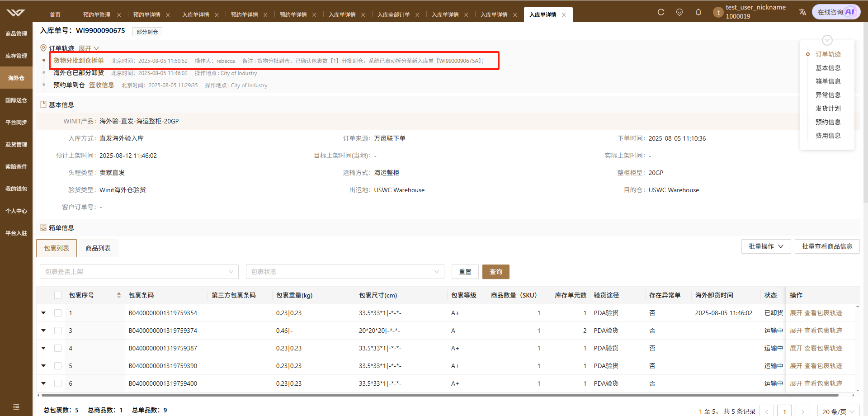Click the 基本信息 section icon
The width and height of the screenshot is (868, 416).
43,104
